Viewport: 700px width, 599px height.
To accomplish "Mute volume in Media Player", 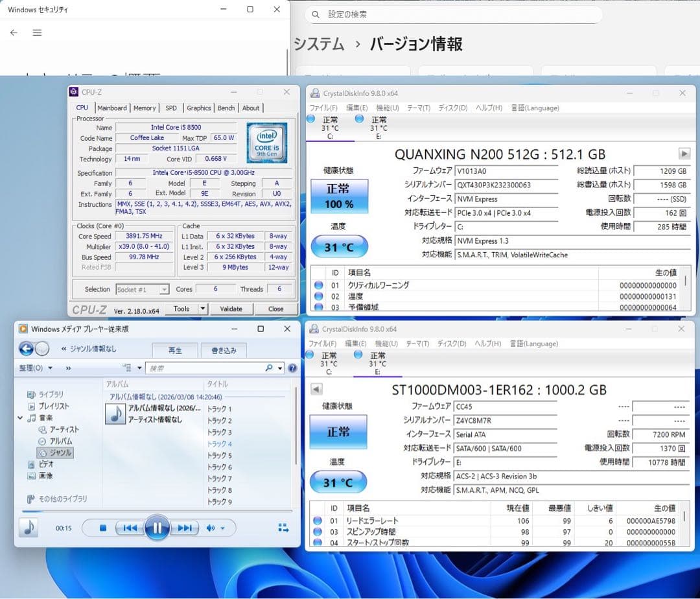I will tap(211, 528).
